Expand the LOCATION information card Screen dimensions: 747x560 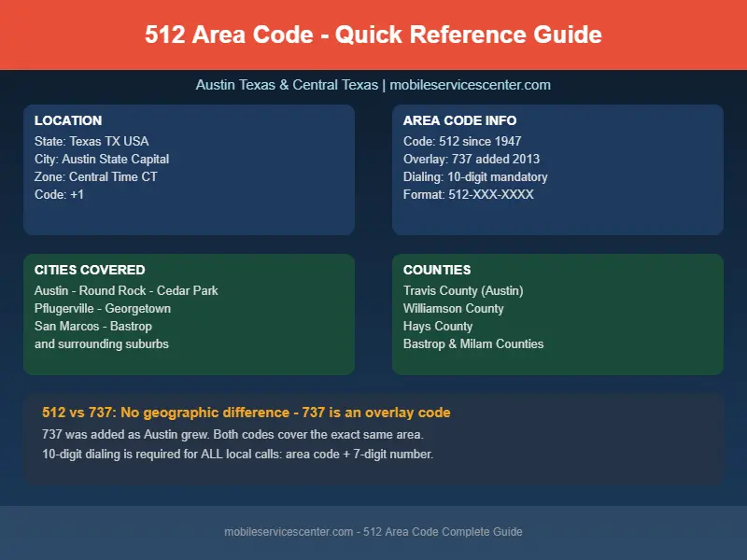(x=189, y=170)
